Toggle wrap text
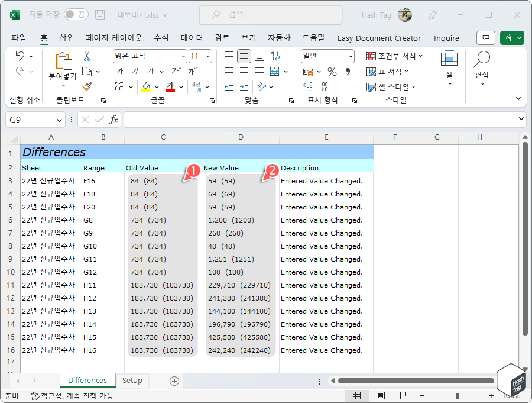Viewport: 532px width, 403px height. pos(275,56)
